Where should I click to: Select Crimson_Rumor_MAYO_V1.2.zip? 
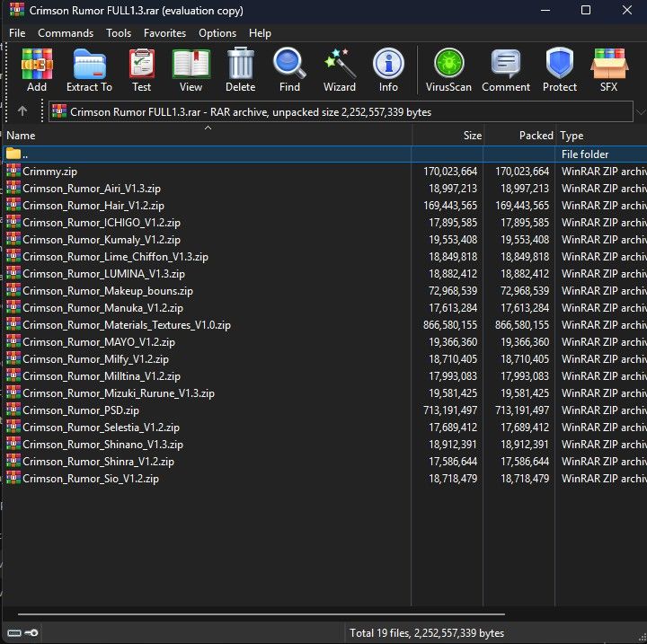click(x=99, y=341)
